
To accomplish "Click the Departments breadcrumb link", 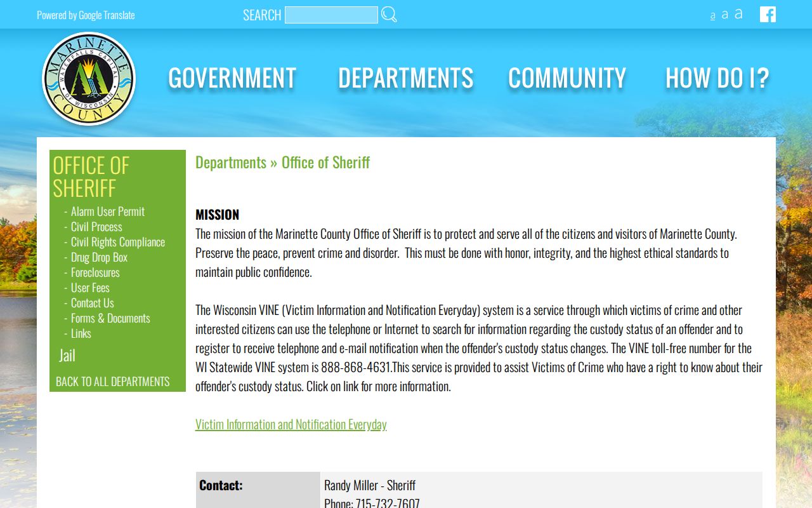I will click(x=231, y=163).
